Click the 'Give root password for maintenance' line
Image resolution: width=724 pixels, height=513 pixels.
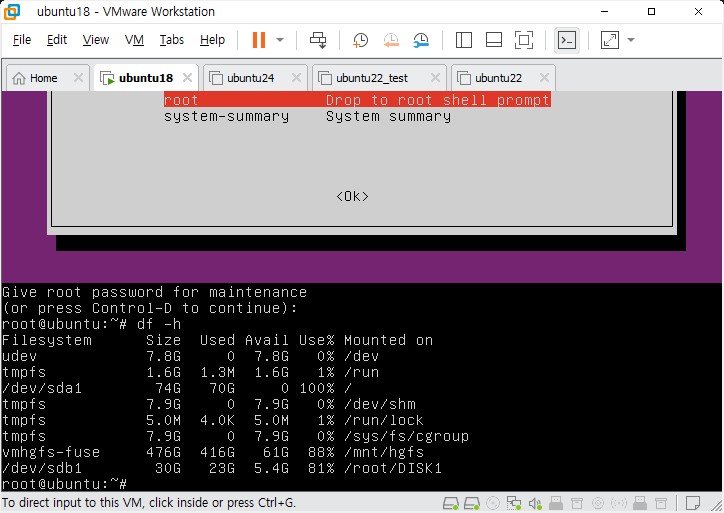(154, 292)
